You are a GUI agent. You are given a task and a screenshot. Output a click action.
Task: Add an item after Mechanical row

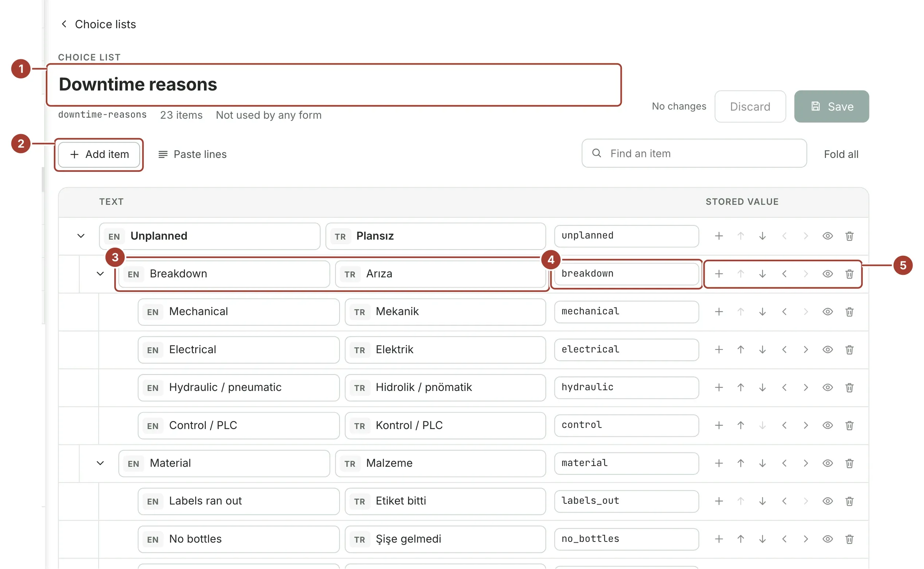coord(719,312)
